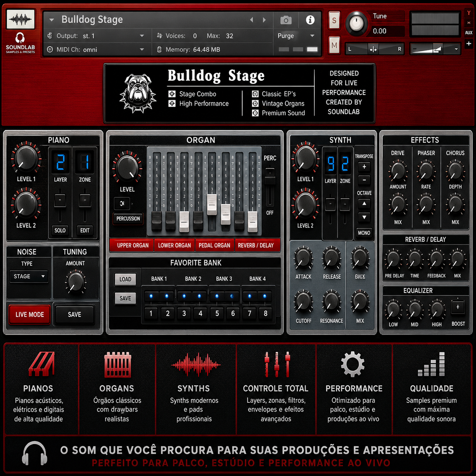The height and width of the screenshot is (476, 476).
Task: Go to previous preset arrow
Action: tap(252, 20)
